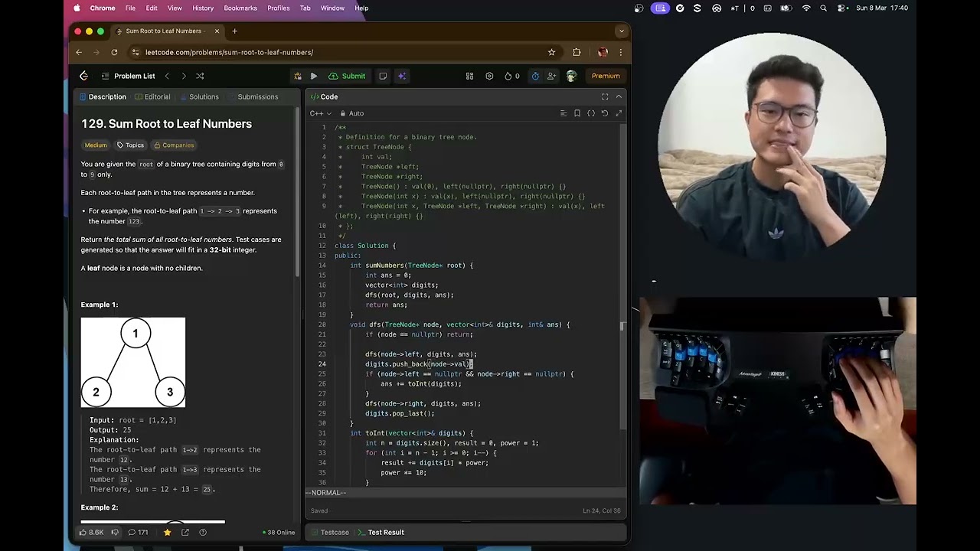Open the Premium button
Image resolution: width=980 pixels, height=551 pixels.
[606, 76]
